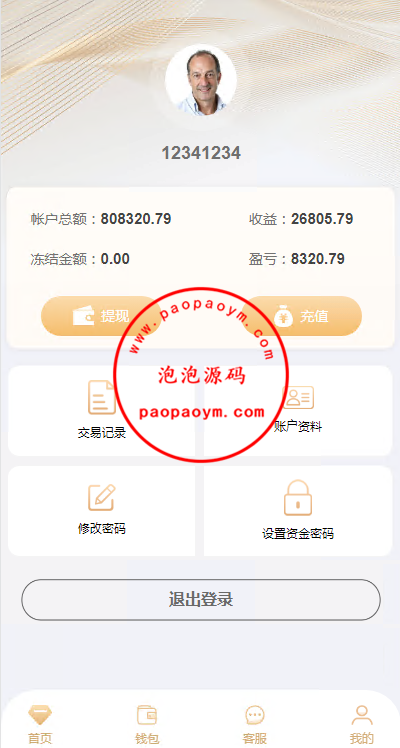Click the wallet icon on 提现 button

pyautogui.click(x=83, y=316)
